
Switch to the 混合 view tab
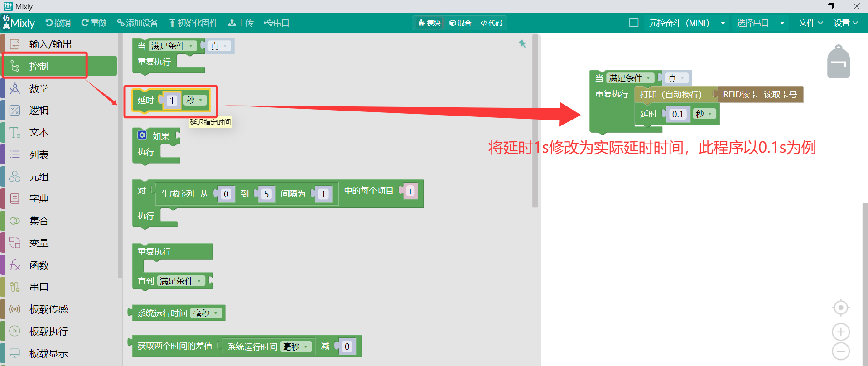pyautogui.click(x=460, y=23)
